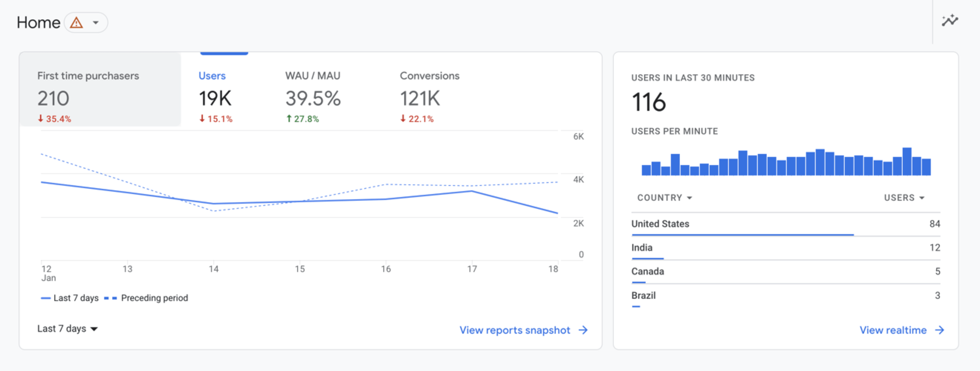Click the 27.8% increase under WAU / MAU
The height and width of the screenshot is (371, 980).
[302, 119]
